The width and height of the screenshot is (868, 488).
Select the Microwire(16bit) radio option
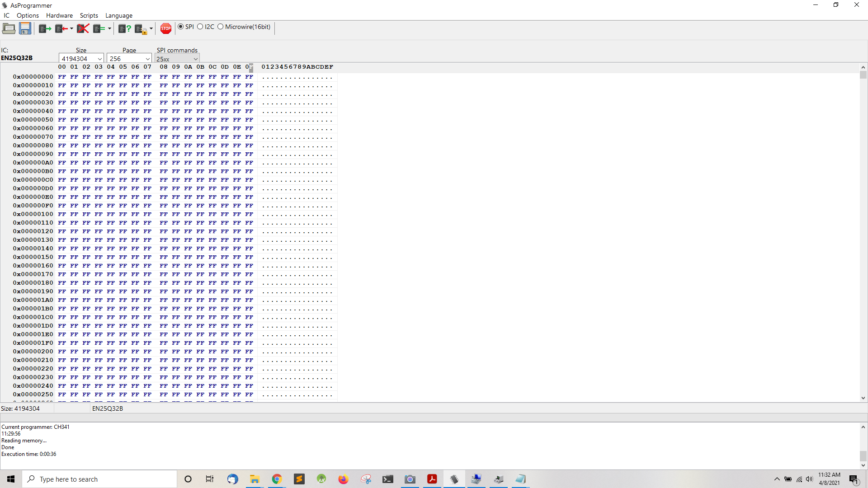(221, 27)
